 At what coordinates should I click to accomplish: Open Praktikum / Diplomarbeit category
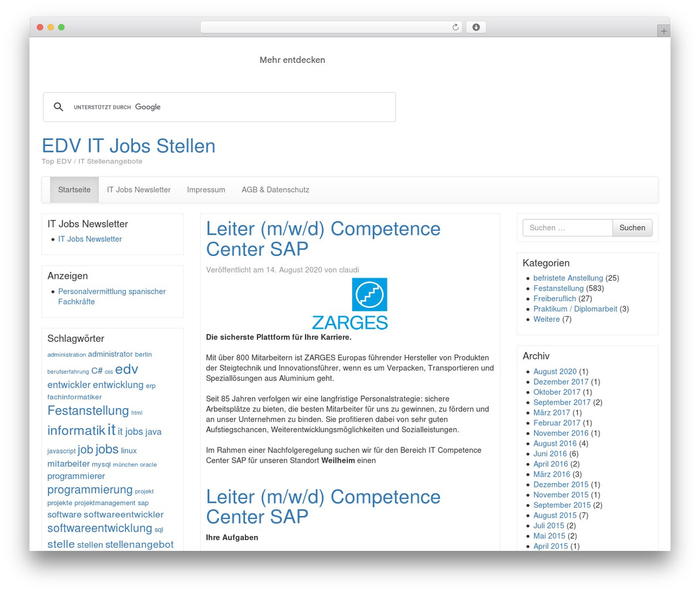575,309
